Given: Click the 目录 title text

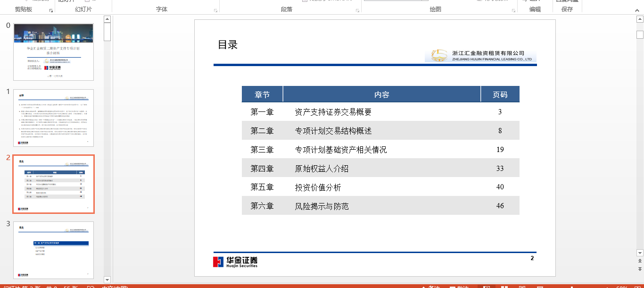Looking at the screenshot, I should tap(228, 45).
